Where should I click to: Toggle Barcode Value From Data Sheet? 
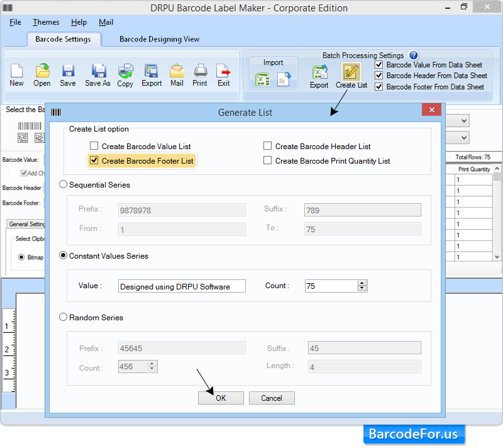tap(379, 65)
